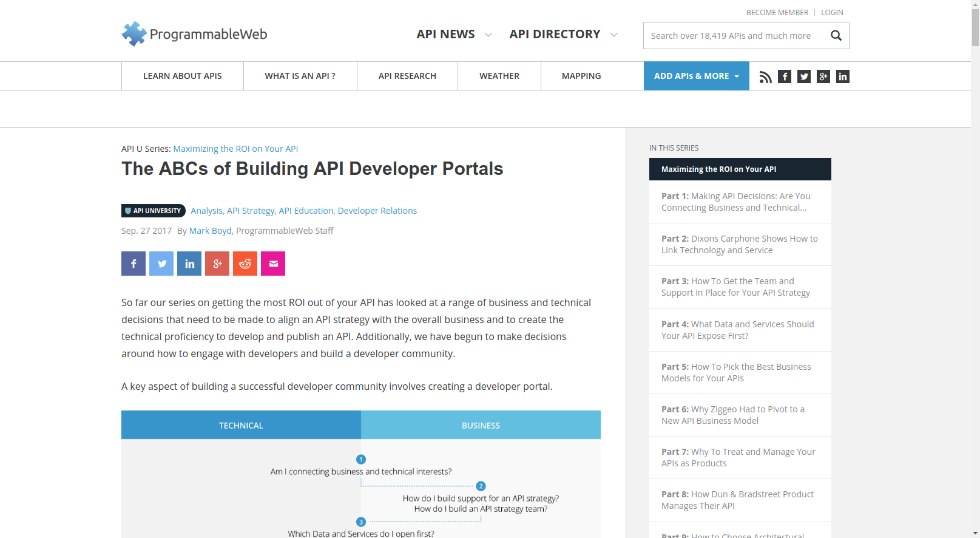Image resolution: width=980 pixels, height=538 pixels.
Task: Open the RSS feed icon
Action: click(x=766, y=77)
